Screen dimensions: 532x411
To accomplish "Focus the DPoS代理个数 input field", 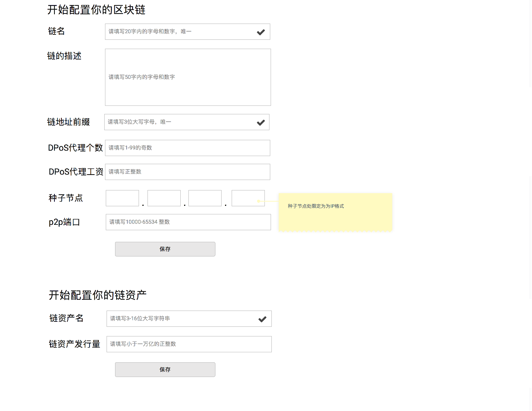I will coord(188,148).
